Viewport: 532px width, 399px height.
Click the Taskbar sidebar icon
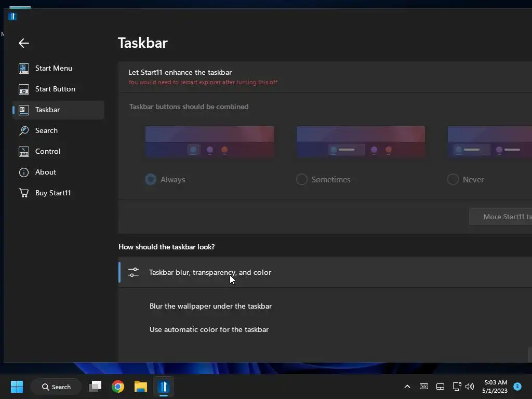24,110
